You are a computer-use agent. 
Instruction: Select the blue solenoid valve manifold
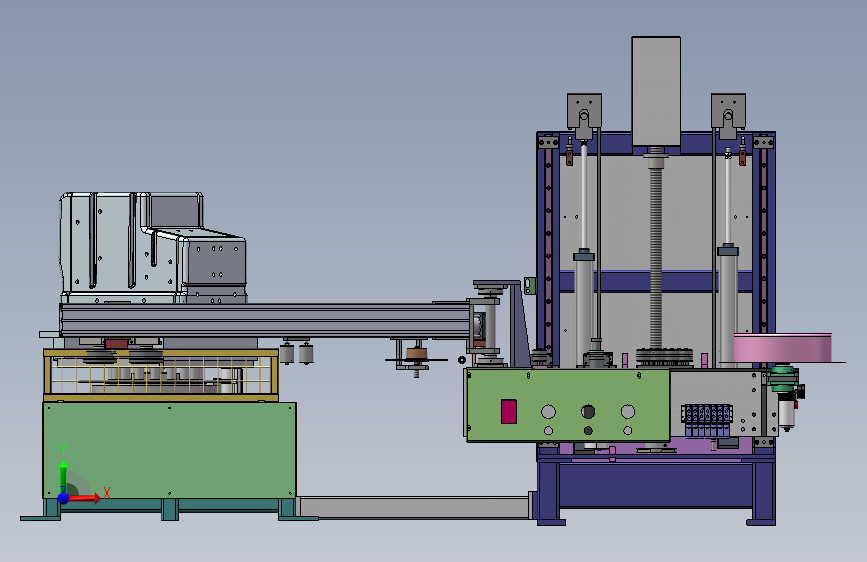[x=707, y=420]
